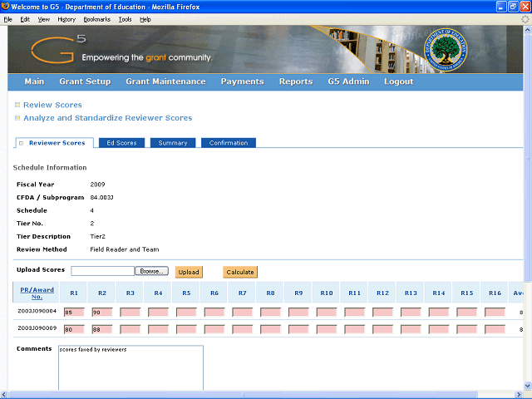Click the G5 logo in the banner
This screenshot has width=532, height=399.
[x=58, y=50]
